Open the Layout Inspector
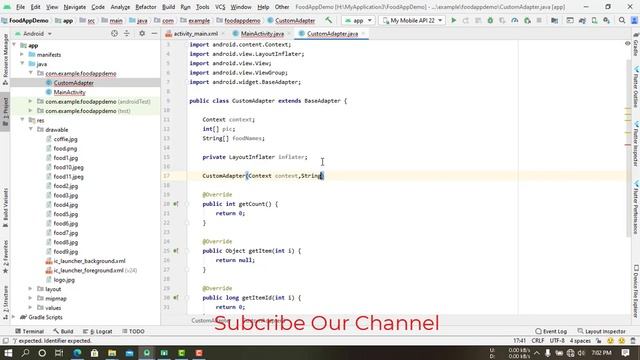640x360 pixels. pyautogui.click(x=602, y=331)
